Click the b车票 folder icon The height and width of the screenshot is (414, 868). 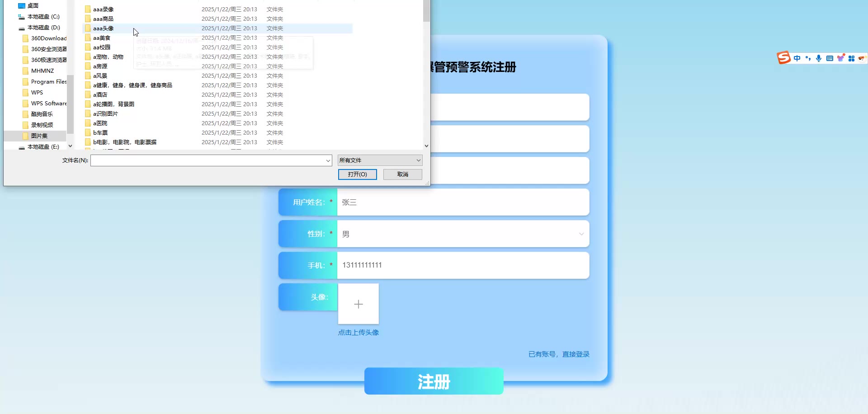[x=88, y=132]
